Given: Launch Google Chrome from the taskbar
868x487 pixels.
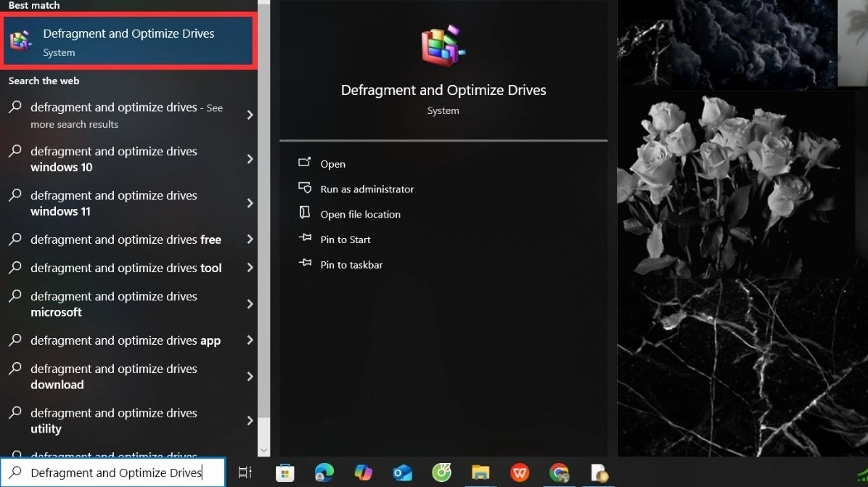Looking at the screenshot, I should (556, 472).
